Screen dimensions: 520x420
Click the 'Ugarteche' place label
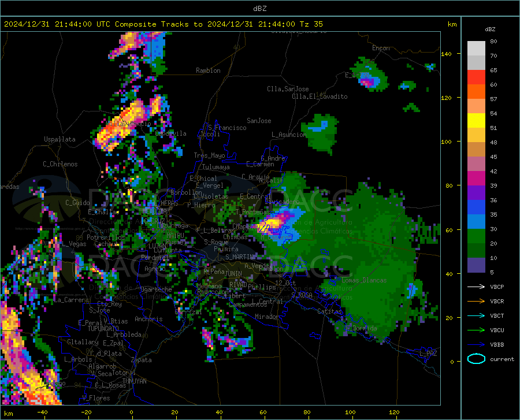[156, 289]
